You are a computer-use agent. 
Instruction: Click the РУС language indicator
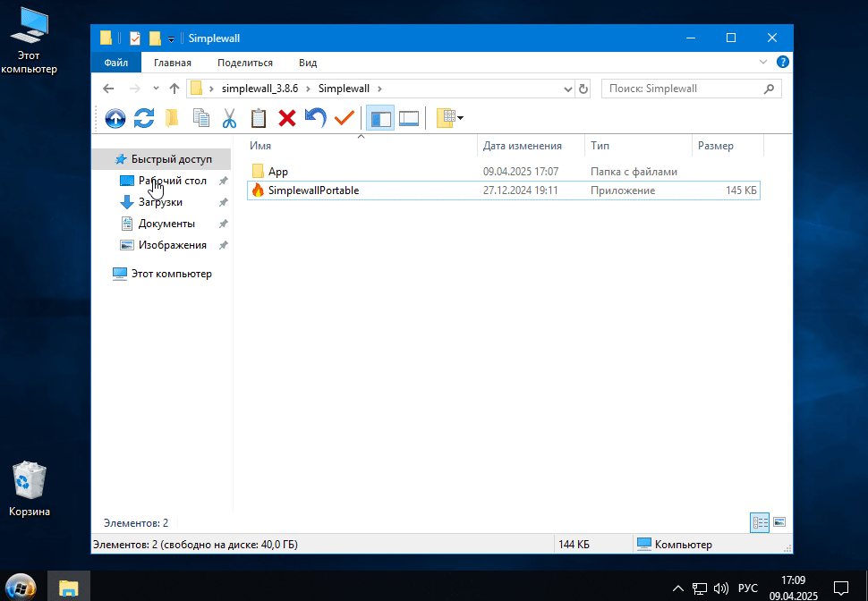point(748,588)
